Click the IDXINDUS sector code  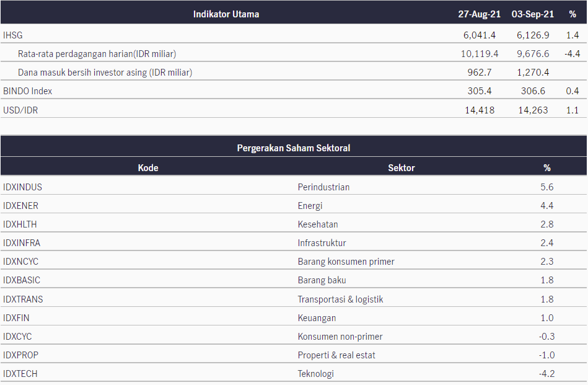[22, 187]
